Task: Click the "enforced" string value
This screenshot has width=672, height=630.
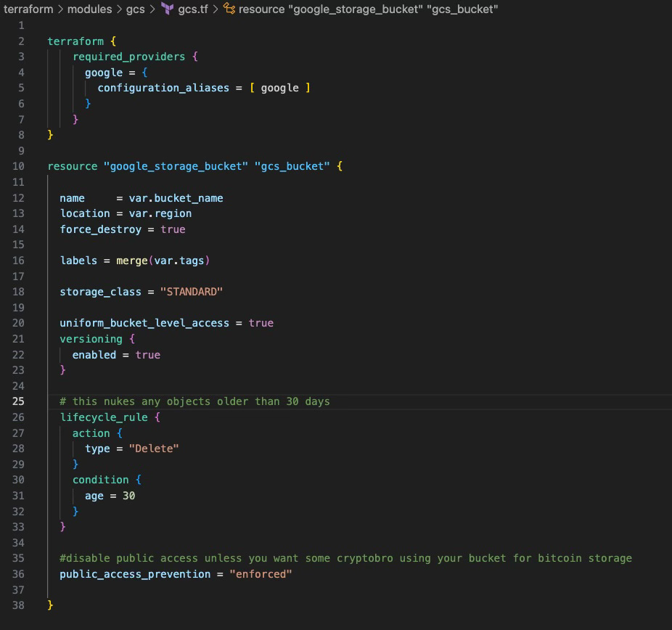Action: coord(261,574)
